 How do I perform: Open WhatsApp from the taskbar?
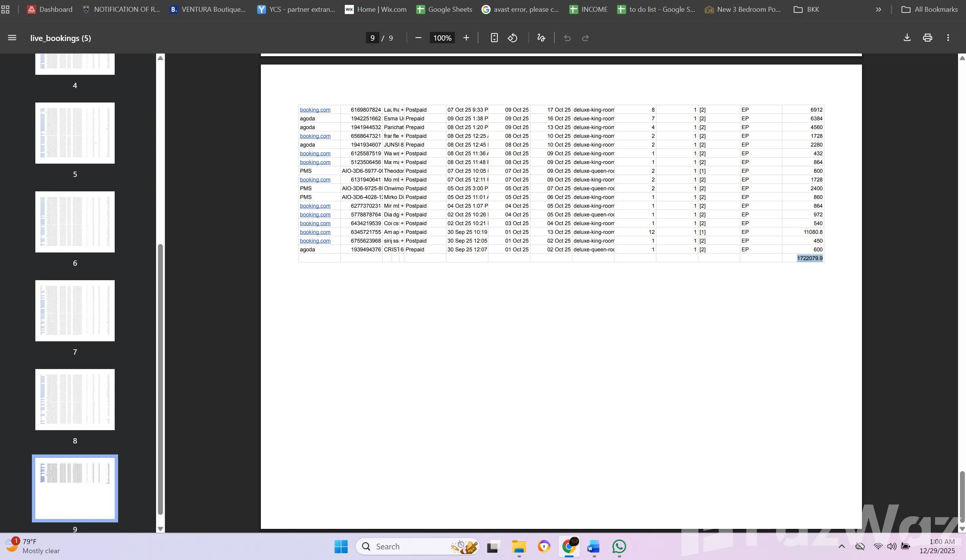[619, 546]
